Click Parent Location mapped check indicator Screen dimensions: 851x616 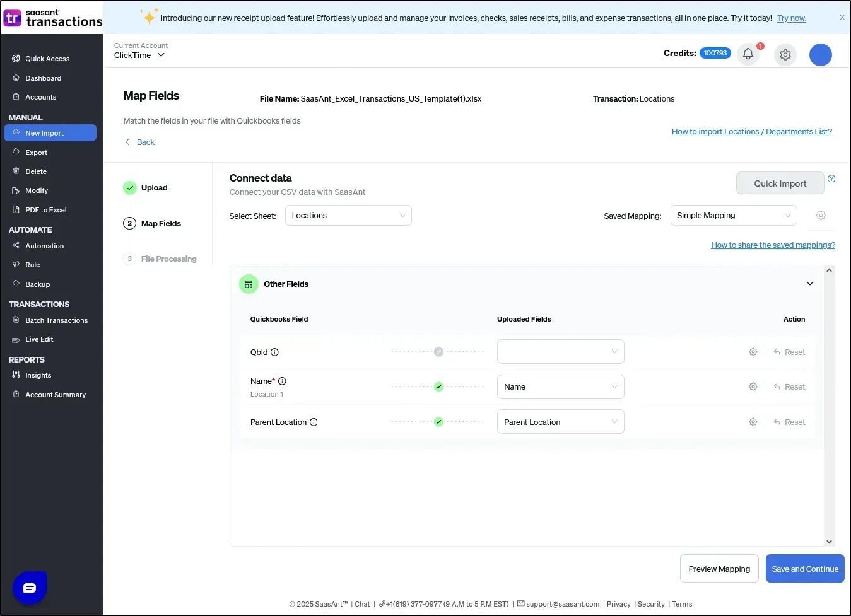coord(438,422)
